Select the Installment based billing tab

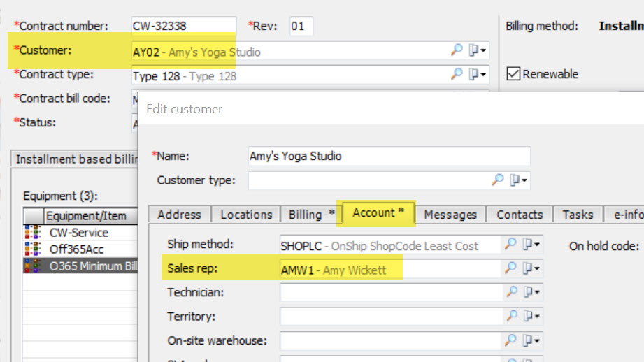pos(76,159)
